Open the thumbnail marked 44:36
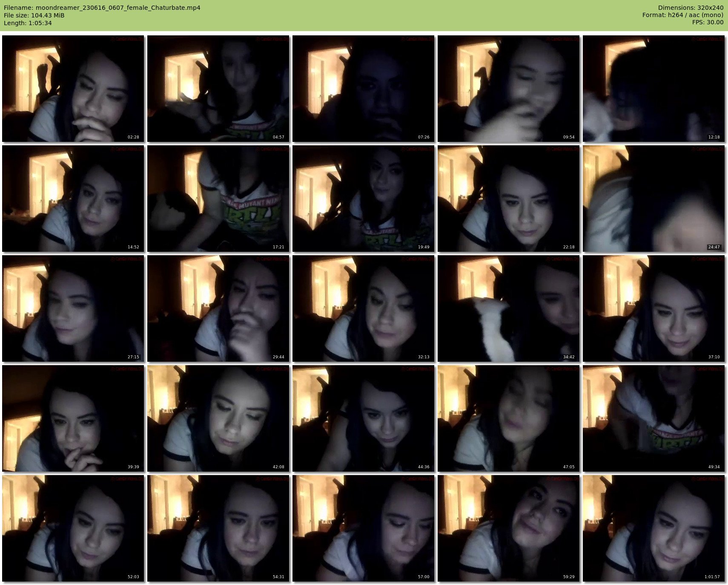Viewport: 728px width, 585px height. 364,418
